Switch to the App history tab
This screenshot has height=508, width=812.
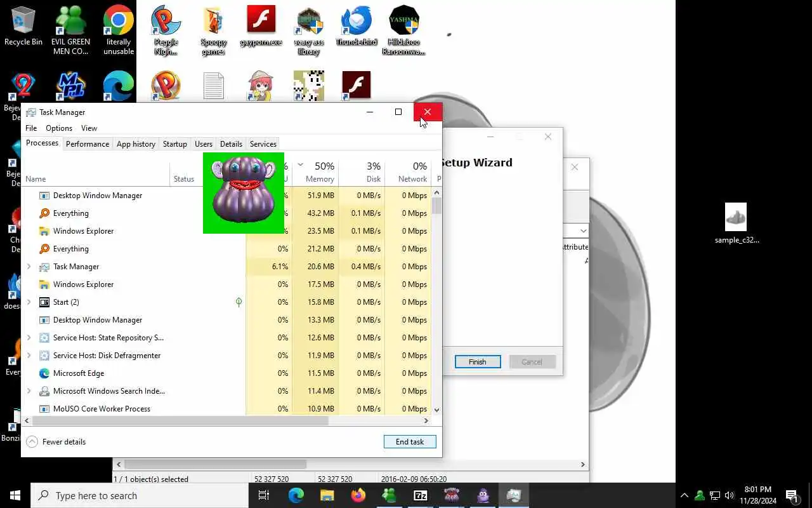click(x=136, y=144)
